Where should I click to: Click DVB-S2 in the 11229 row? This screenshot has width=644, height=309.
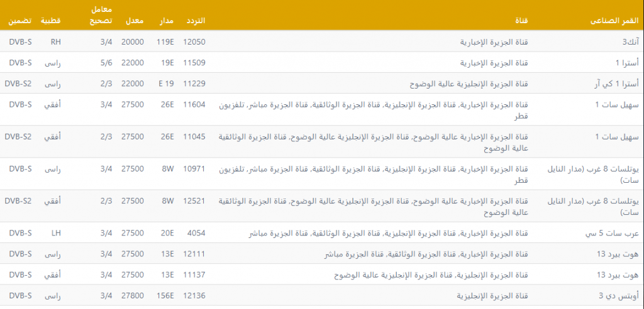(x=18, y=84)
